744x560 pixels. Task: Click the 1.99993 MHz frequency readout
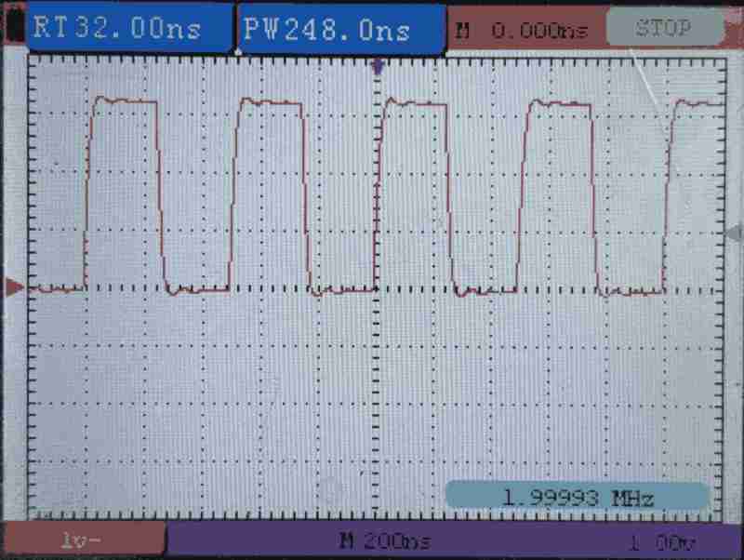point(577,497)
